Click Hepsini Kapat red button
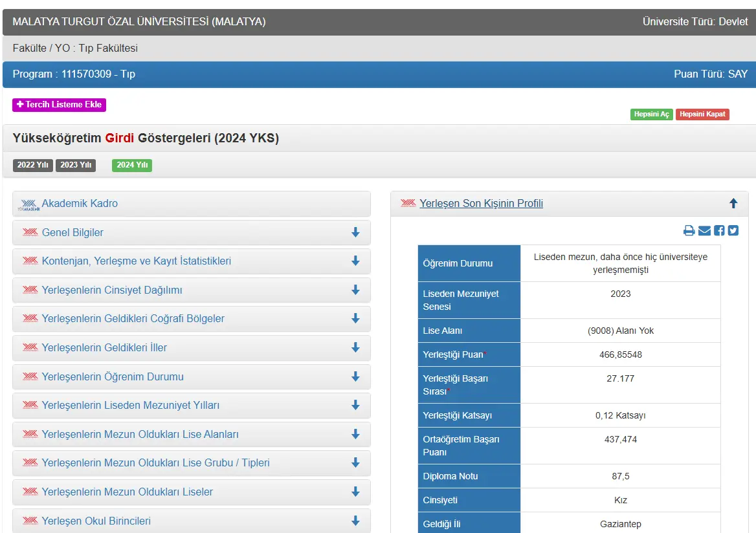 (702, 114)
